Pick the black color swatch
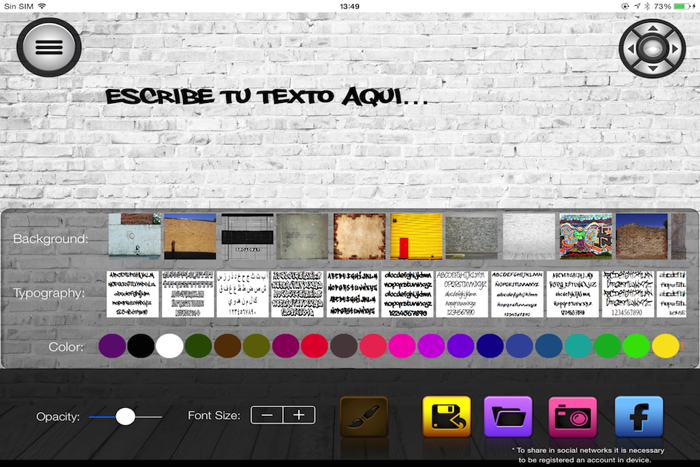The height and width of the screenshot is (467, 700). (x=141, y=346)
